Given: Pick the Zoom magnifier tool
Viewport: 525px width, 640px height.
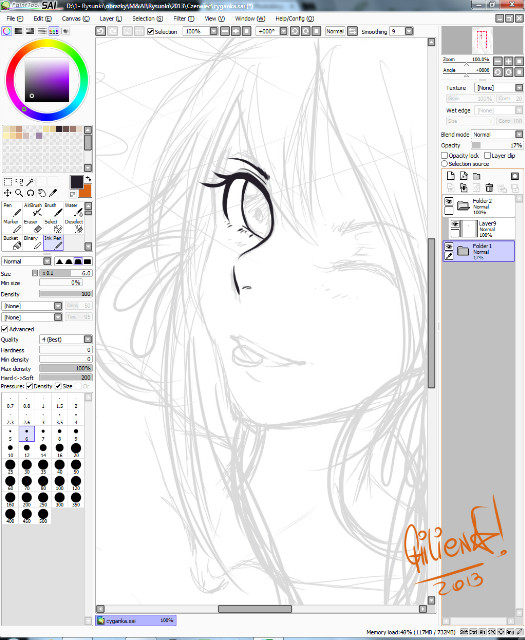Looking at the screenshot, I should (x=19, y=193).
